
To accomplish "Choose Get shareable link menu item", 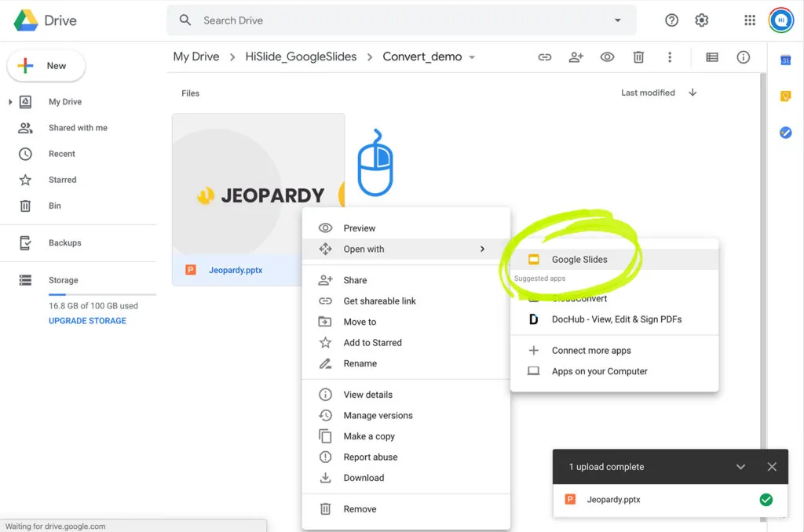I will point(406,301).
